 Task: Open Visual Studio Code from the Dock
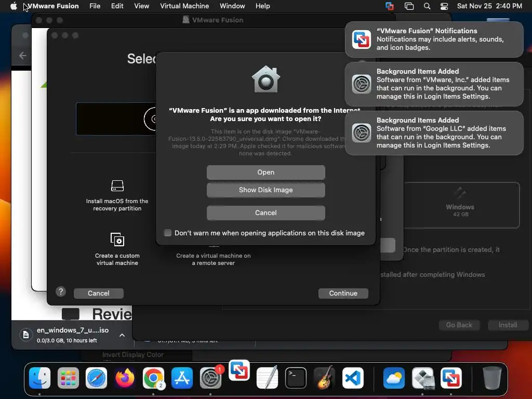(x=353, y=378)
